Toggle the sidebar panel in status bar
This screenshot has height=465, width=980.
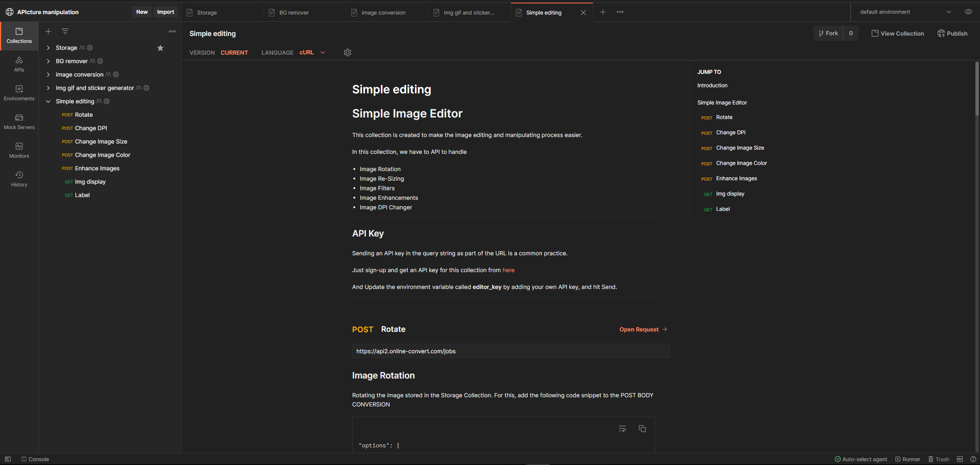tap(8, 459)
